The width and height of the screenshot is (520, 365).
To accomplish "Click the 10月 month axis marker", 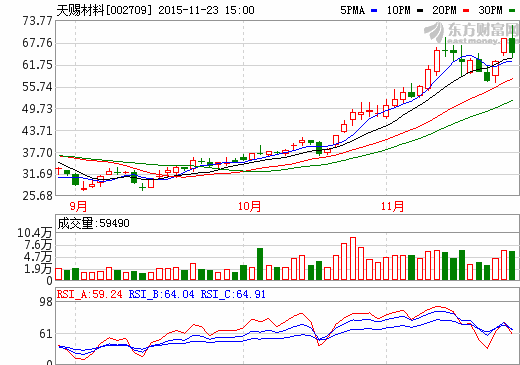I will (x=249, y=206).
